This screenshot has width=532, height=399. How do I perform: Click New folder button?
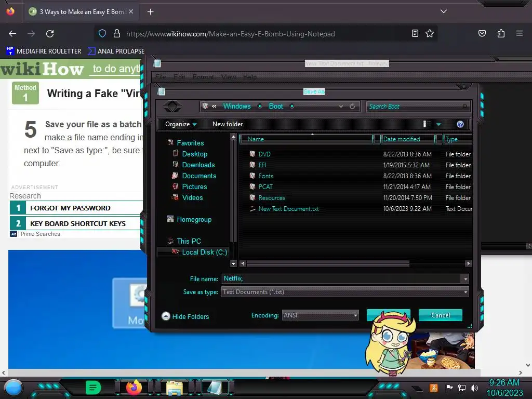tap(228, 124)
